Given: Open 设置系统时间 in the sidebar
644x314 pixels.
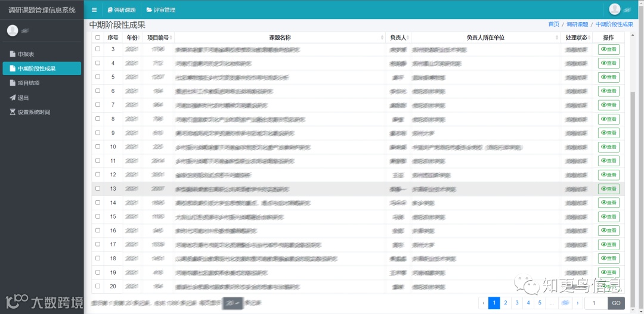Looking at the screenshot, I should [x=42, y=112].
